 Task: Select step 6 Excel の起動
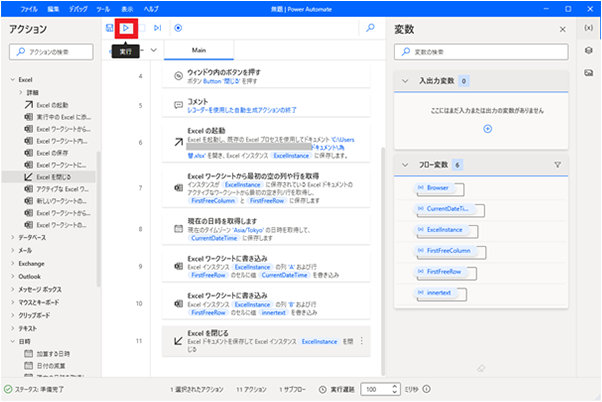[266, 143]
